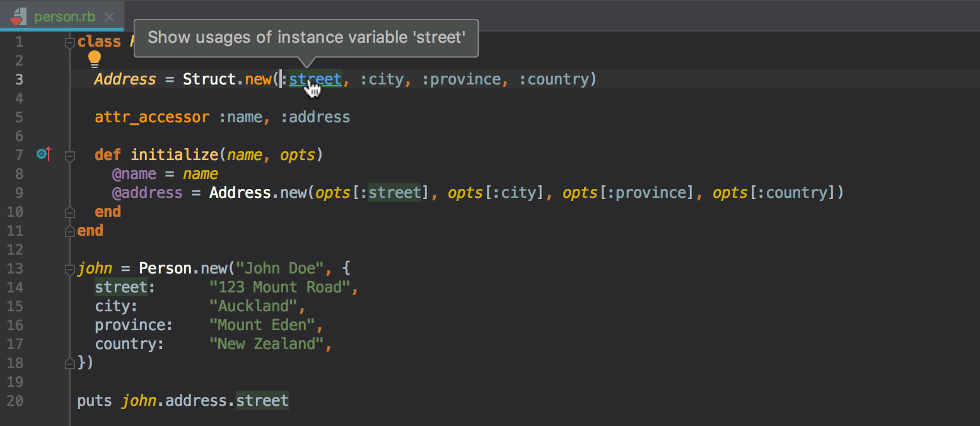Click ':city' inside opts on line 9
This screenshot has width=980, height=426.
click(x=514, y=193)
